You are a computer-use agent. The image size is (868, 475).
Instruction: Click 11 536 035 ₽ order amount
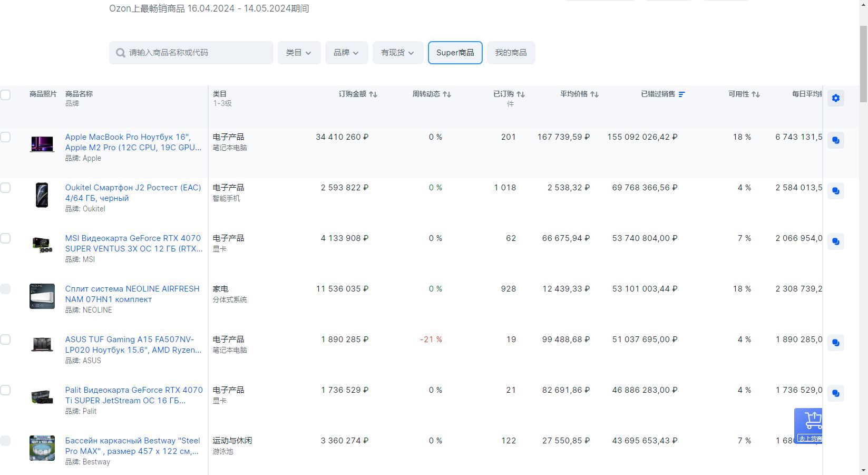point(342,289)
